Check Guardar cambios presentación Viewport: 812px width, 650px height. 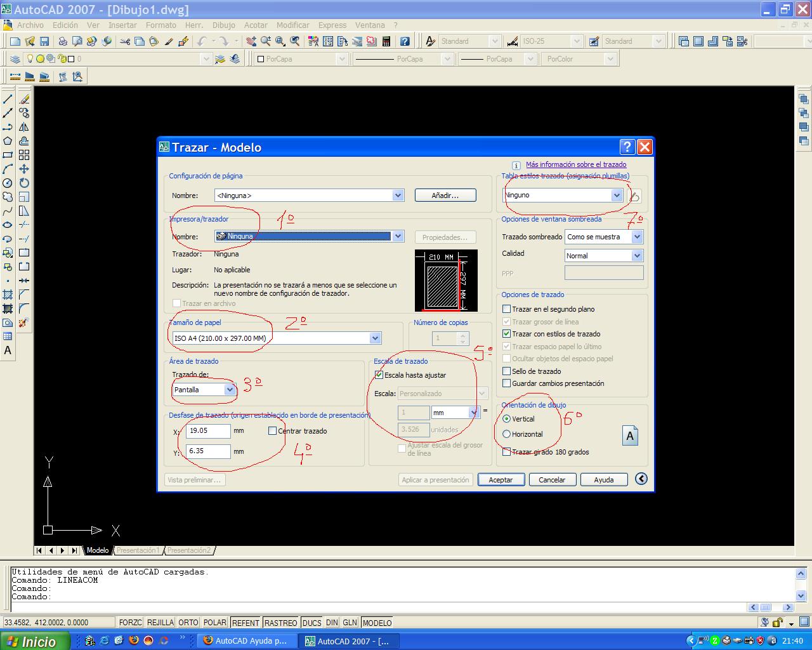(x=507, y=383)
